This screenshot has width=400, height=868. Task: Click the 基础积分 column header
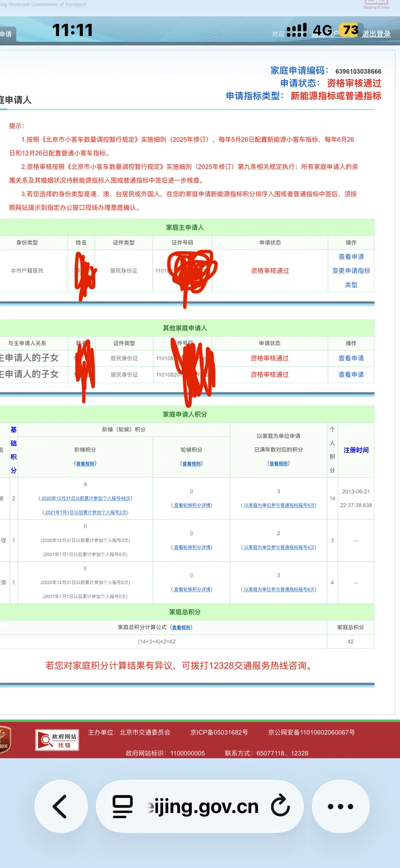point(14,450)
